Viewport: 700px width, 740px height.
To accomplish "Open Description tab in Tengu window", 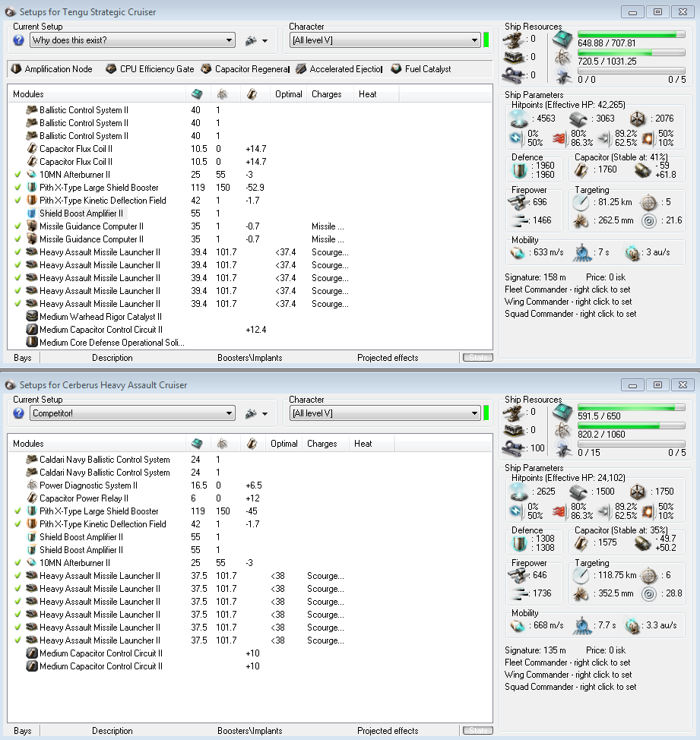I will click(112, 358).
